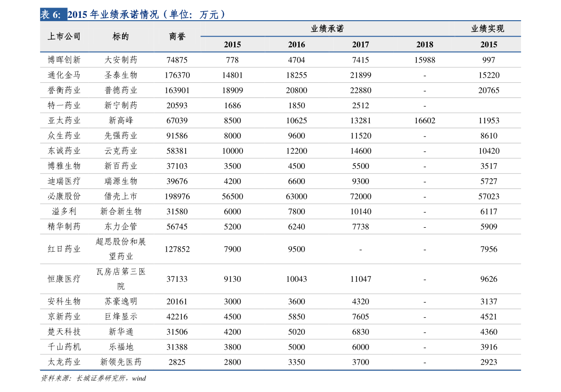The width and height of the screenshot is (561, 392).
Task: Select the '2017' year column header
Action: (x=361, y=45)
